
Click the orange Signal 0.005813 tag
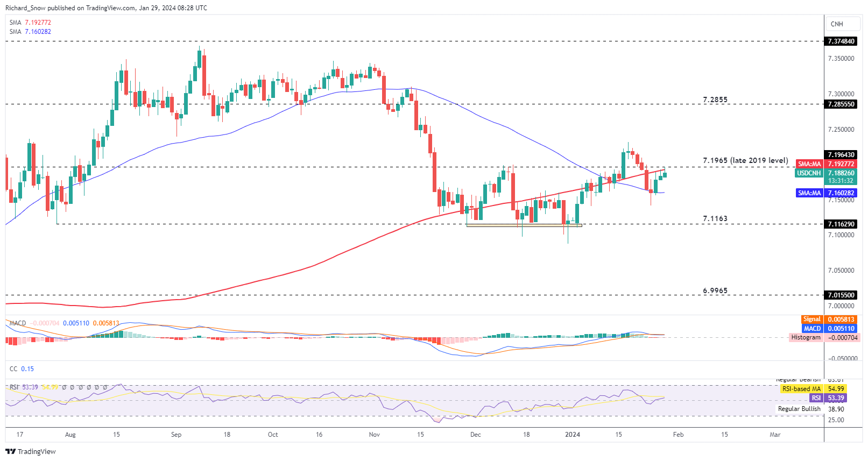click(829, 320)
